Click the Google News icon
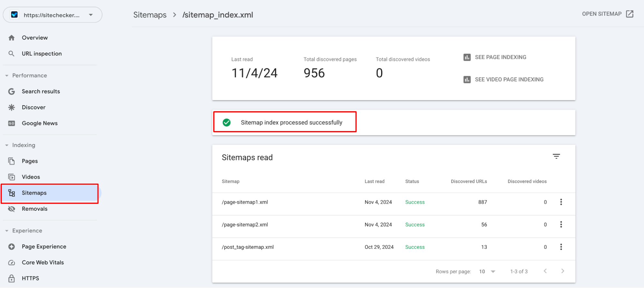Image resolution: width=644 pixels, height=288 pixels. pos(12,123)
